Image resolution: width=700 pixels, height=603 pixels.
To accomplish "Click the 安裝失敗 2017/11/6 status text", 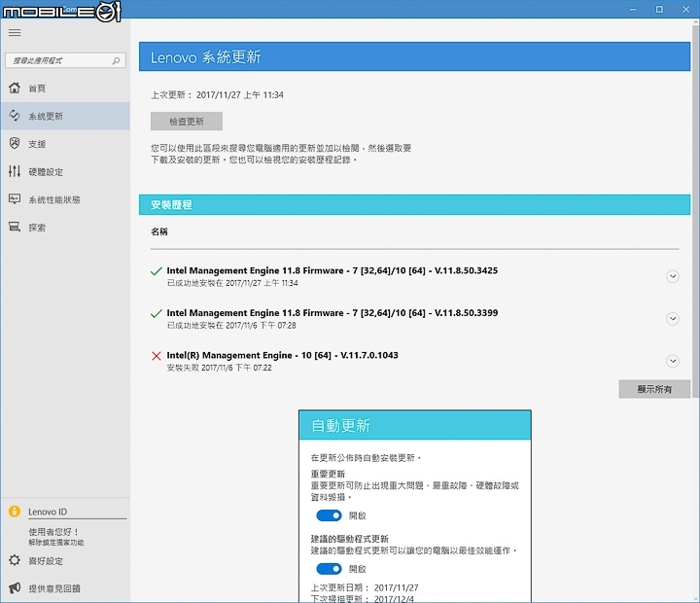I will click(x=219, y=368).
